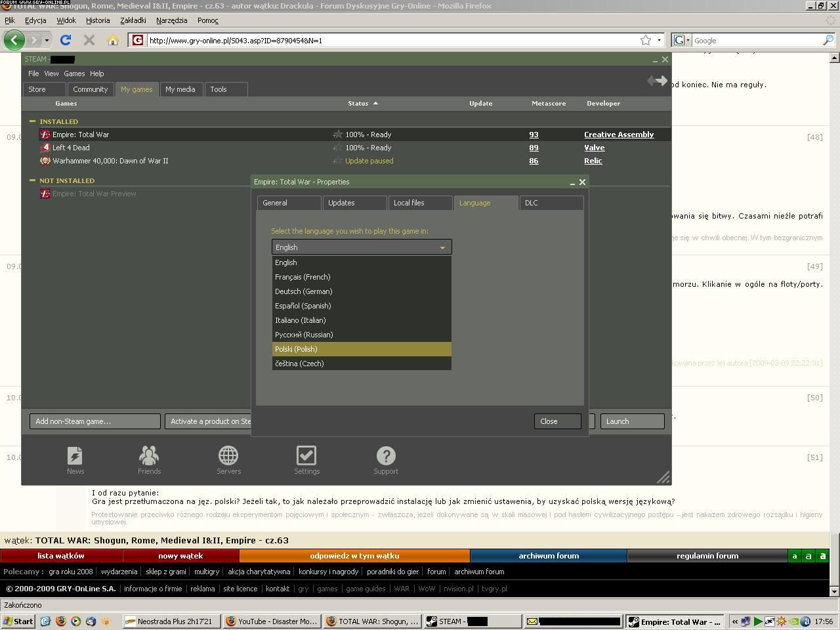Click Windows Start button
Viewport: 840px width, 630px height.
(18, 621)
